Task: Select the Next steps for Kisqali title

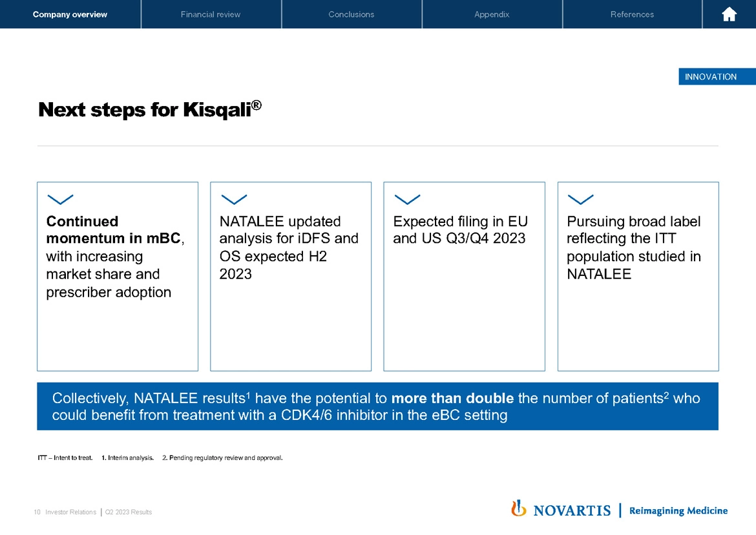Action: coord(150,110)
